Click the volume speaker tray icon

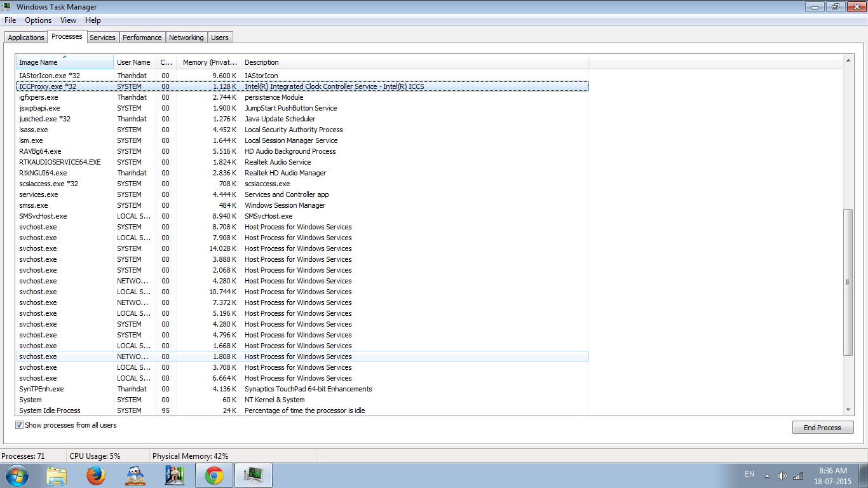[x=782, y=475]
